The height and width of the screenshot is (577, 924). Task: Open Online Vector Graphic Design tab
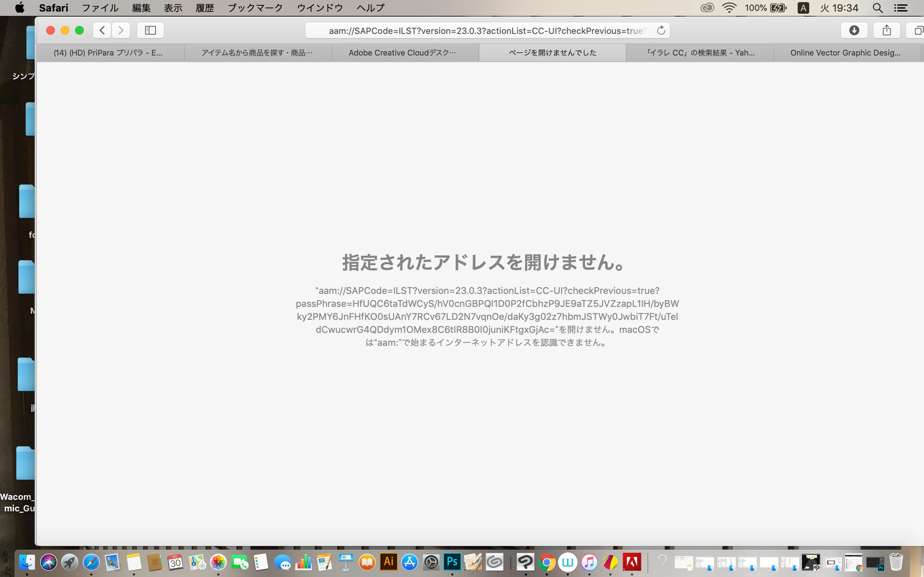[845, 53]
